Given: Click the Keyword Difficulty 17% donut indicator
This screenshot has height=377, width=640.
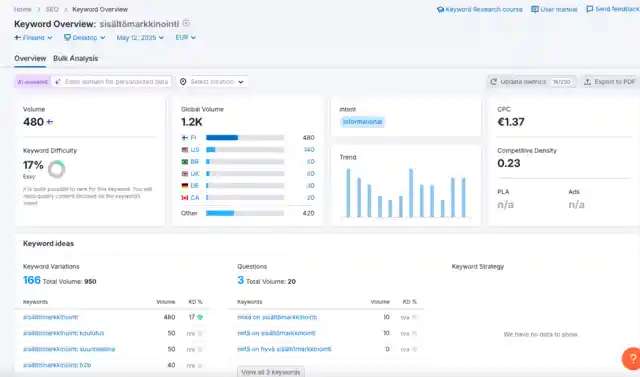Looking at the screenshot, I should [56, 169].
